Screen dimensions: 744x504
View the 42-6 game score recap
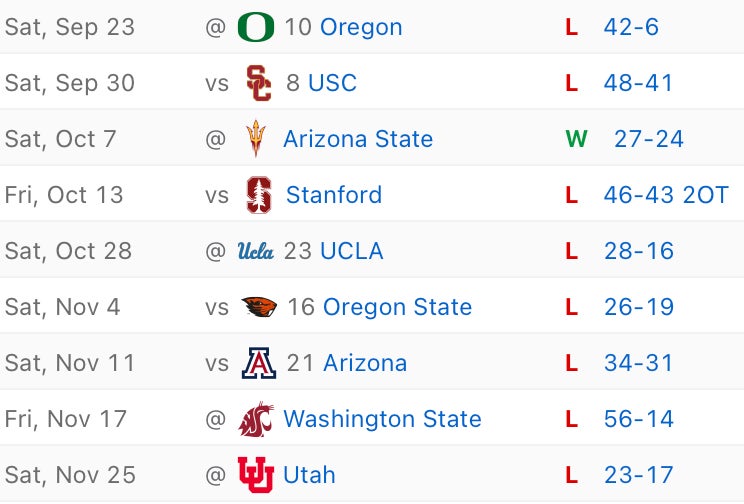click(631, 27)
